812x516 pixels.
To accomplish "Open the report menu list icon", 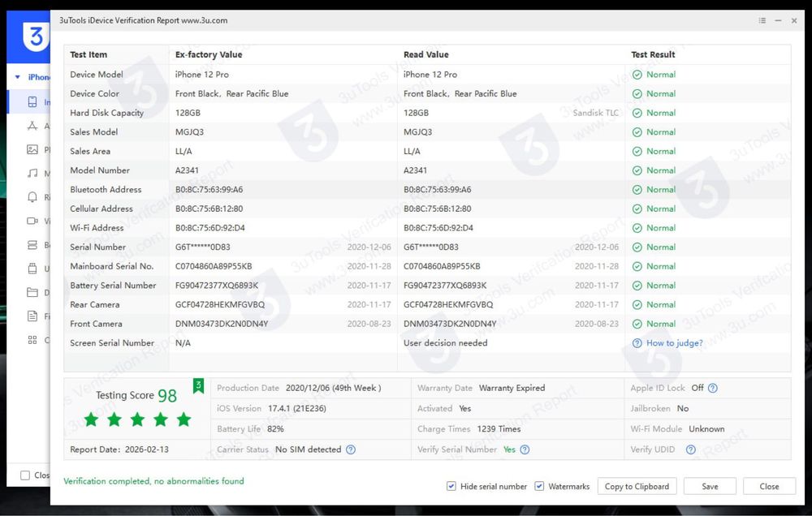I will point(762,21).
